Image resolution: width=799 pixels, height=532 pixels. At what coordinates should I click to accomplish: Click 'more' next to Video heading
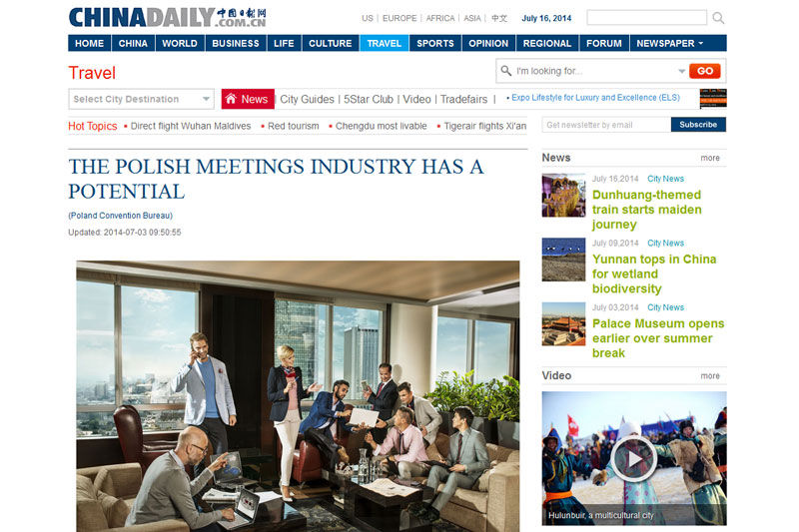coord(710,376)
